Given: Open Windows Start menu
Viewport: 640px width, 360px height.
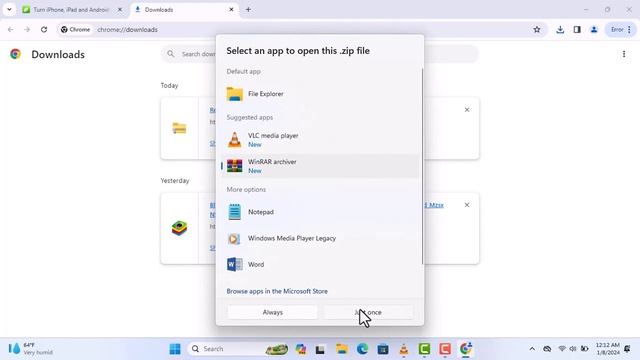Looking at the screenshot, I should (x=175, y=349).
